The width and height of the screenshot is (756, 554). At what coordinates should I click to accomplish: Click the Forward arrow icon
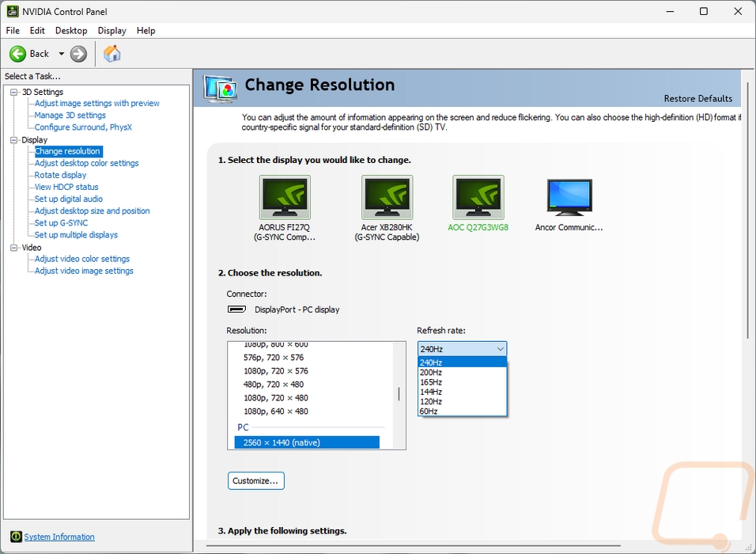[x=78, y=54]
